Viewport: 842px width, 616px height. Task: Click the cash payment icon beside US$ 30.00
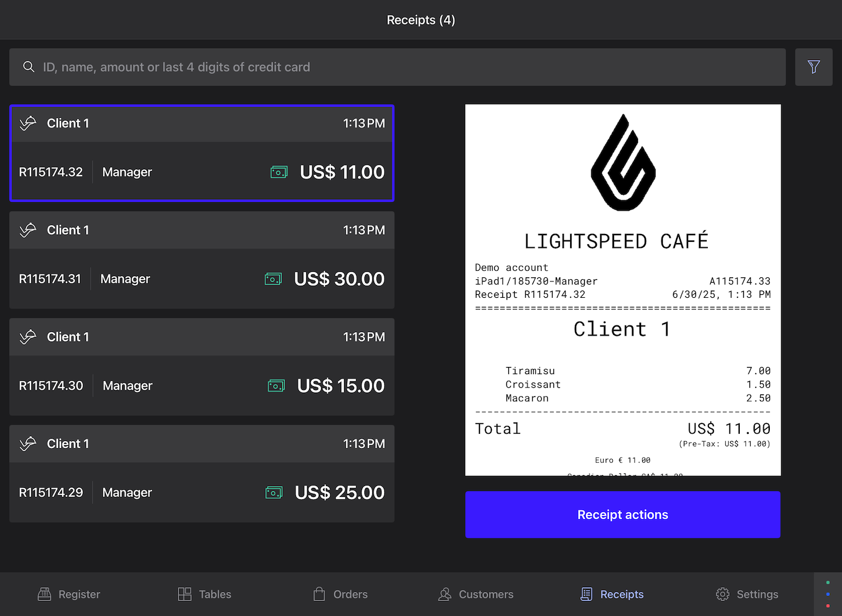(273, 279)
